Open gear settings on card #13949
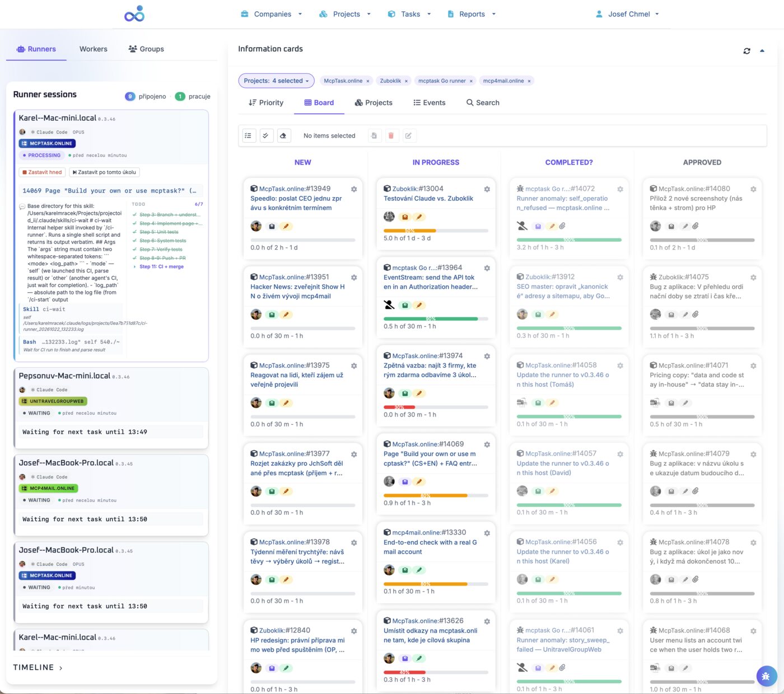This screenshot has height=694, width=784. click(x=354, y=189)
